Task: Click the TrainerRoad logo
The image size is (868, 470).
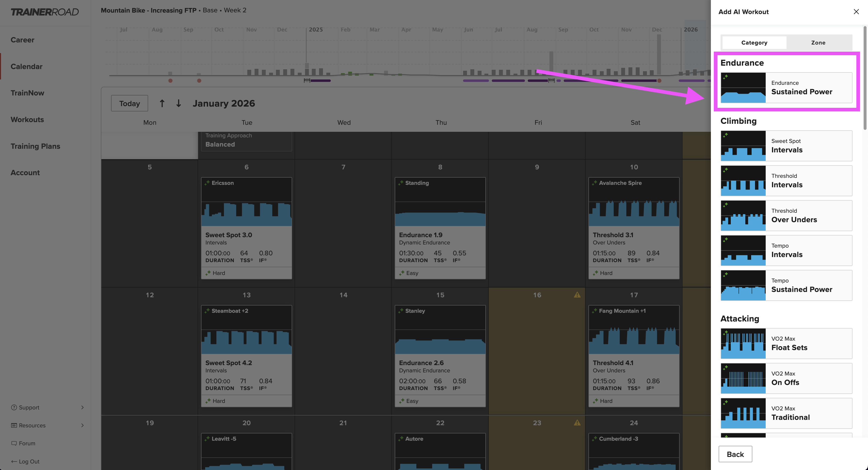Action: pyautogui.click(x=44, y=12)
